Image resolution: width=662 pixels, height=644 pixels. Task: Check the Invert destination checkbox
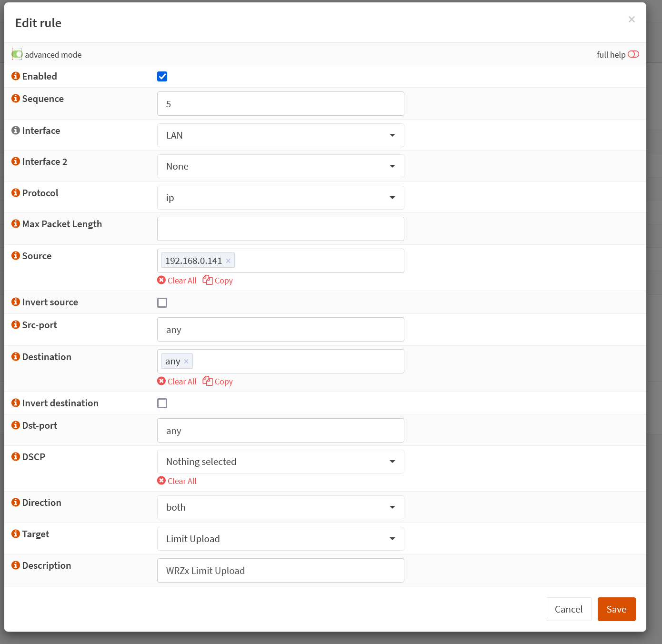coord(162,403)
